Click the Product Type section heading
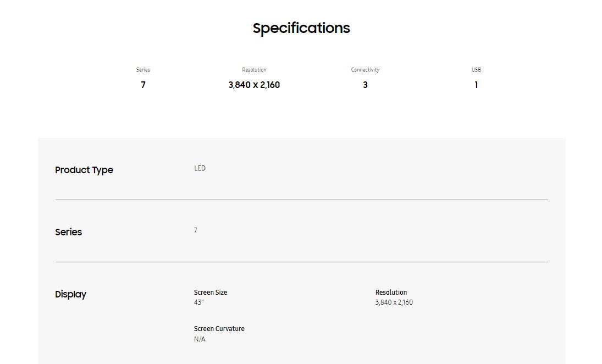Screen dimensions: 602x364 (84, 170)
